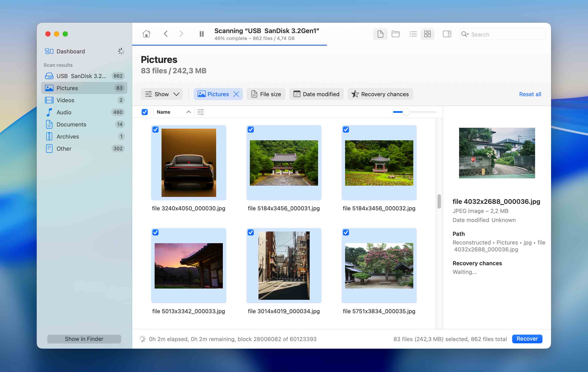Screen dimensions: 588x372
Task: Open column settings icon next to Name
Action: [x=200, y=112]
